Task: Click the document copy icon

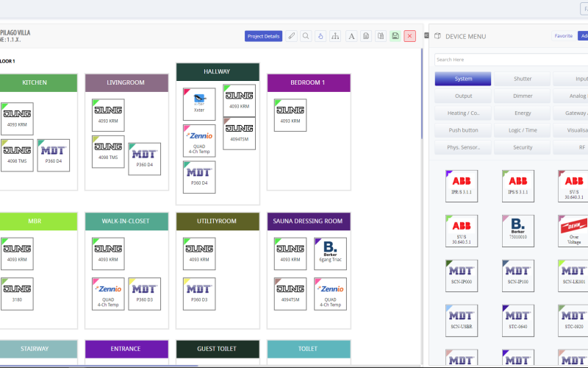Action: (366, 36)
